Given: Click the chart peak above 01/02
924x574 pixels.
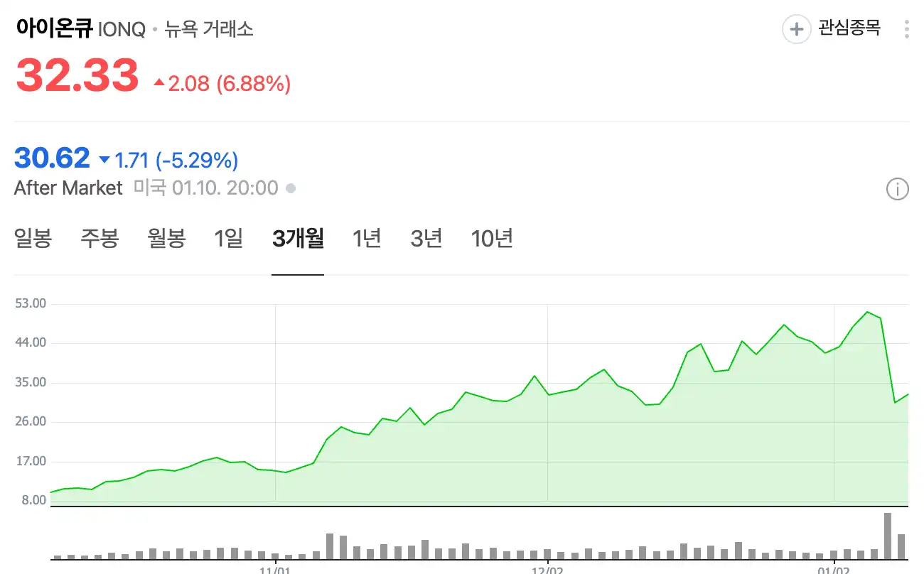Looking at the screenshot, I should pos(867,313).
